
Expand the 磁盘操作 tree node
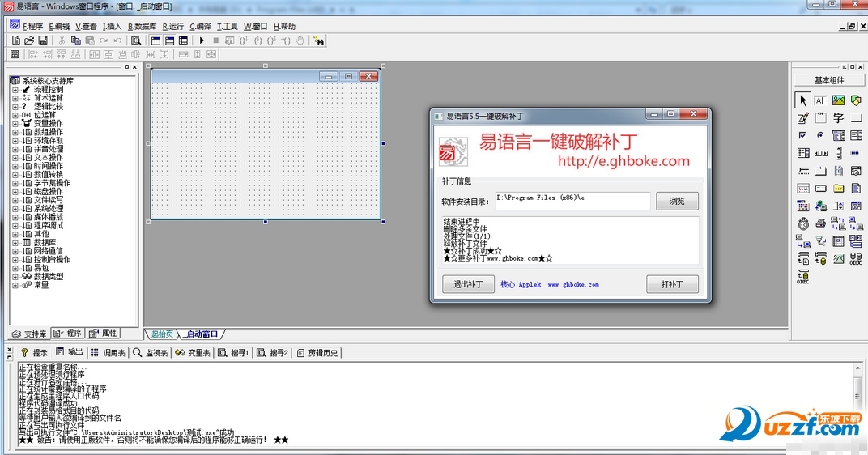point(15,192)
